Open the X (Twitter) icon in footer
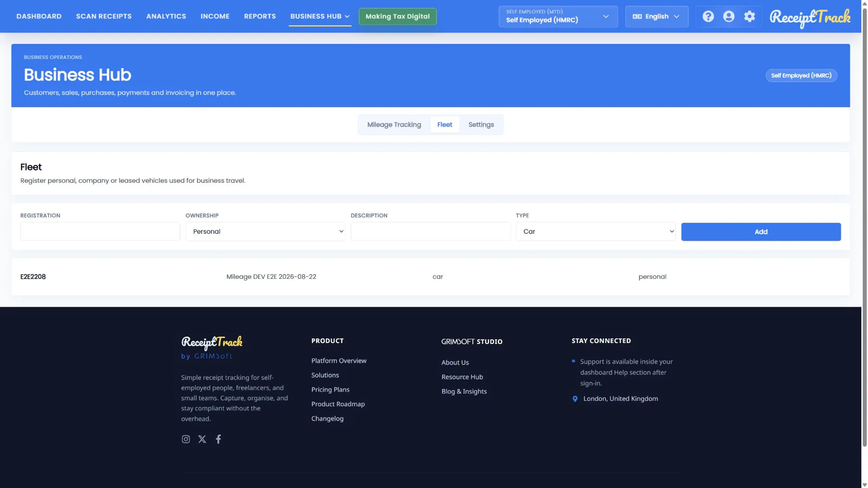Image resolution: width=868 pixels, height=488 pixels. click(x=202, y=439)
